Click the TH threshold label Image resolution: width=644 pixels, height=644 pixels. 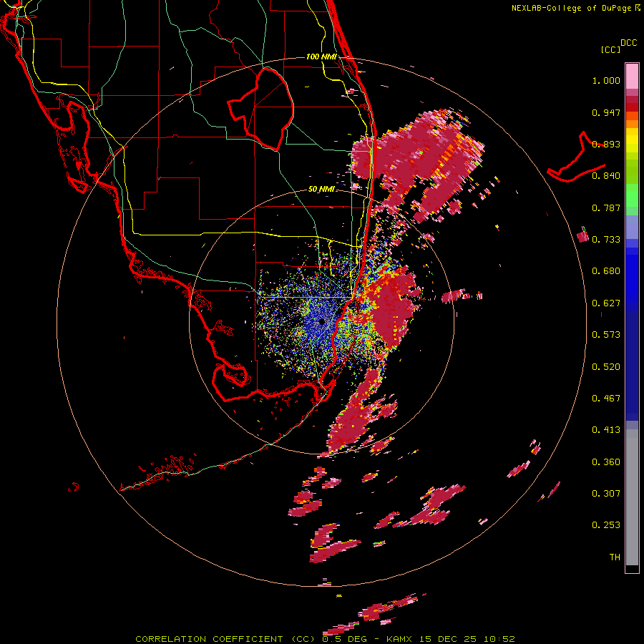pos(615,557)
